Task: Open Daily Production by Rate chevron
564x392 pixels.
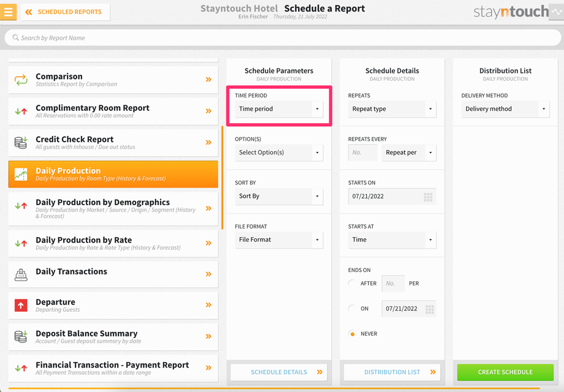Action: [208, 243]
